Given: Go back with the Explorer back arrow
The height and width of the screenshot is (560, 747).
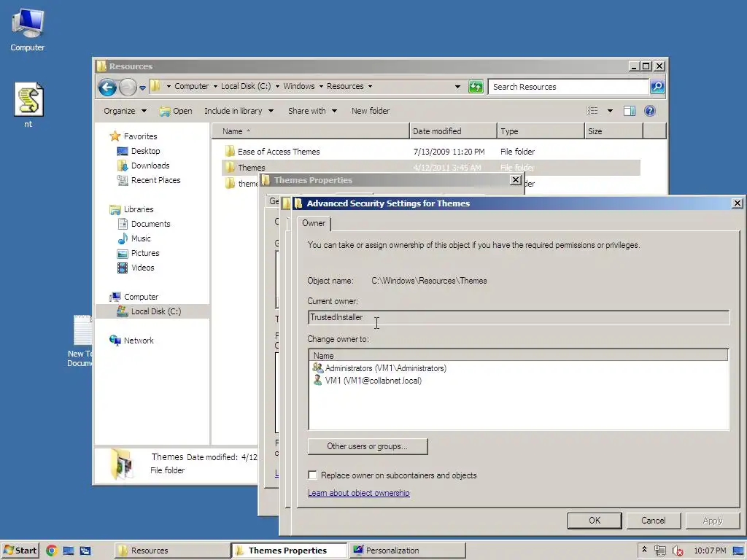Looking at the screenshot, I should 108,87.
